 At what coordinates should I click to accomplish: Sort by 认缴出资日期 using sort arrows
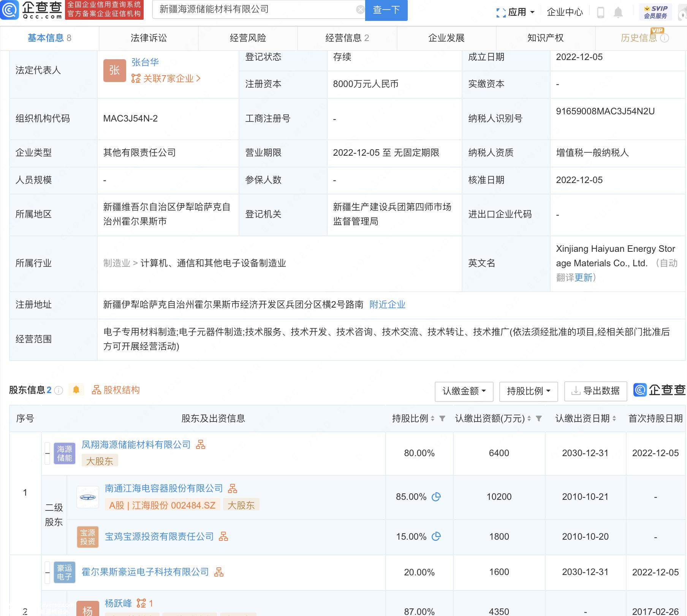point(614,419)
